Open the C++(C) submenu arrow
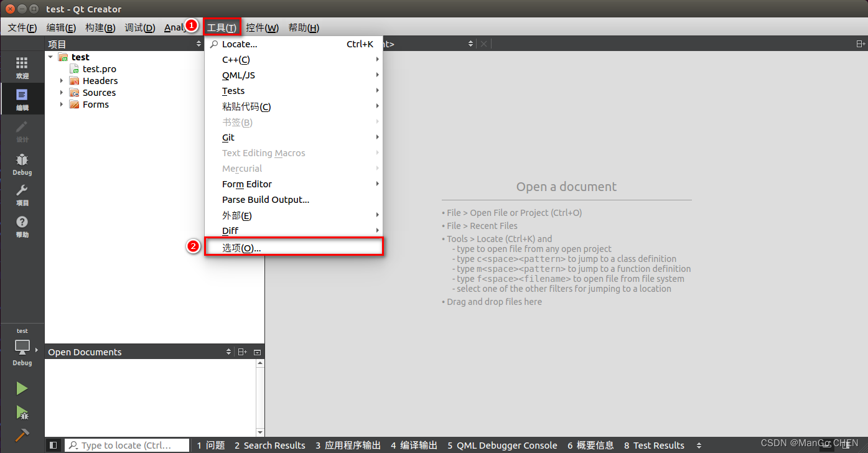 377,60
